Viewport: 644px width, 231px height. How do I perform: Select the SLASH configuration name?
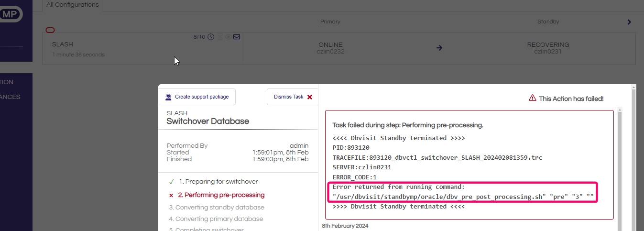[x=63, y=44]
